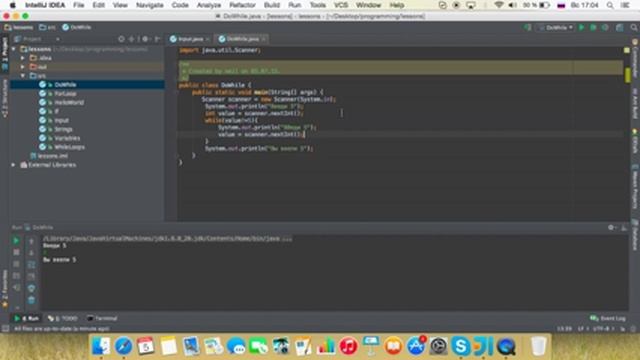Viewport: 640px width, 360px height.
Task: Open the Project panel gear settings
Action: tap(145, 39)
